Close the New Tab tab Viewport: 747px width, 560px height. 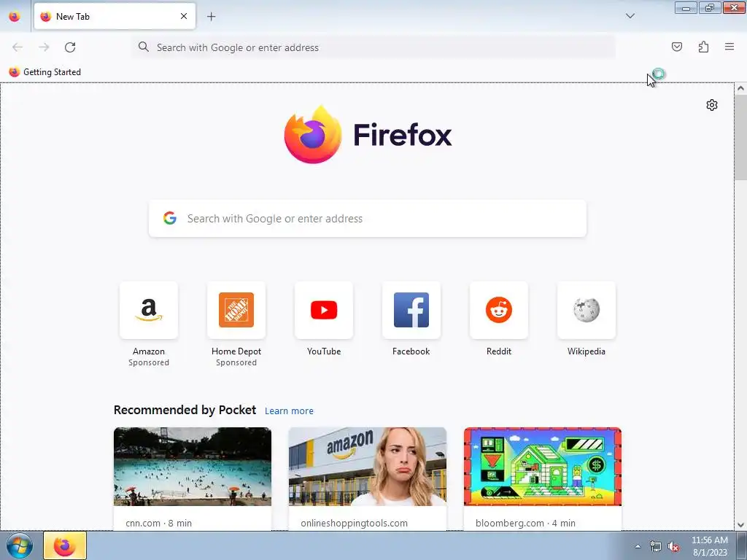184,16
